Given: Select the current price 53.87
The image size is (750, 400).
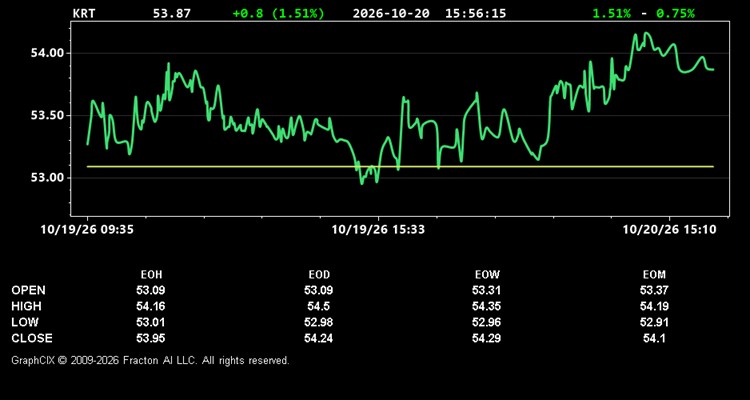Looking at the screenshot, I should pos(172,13).
